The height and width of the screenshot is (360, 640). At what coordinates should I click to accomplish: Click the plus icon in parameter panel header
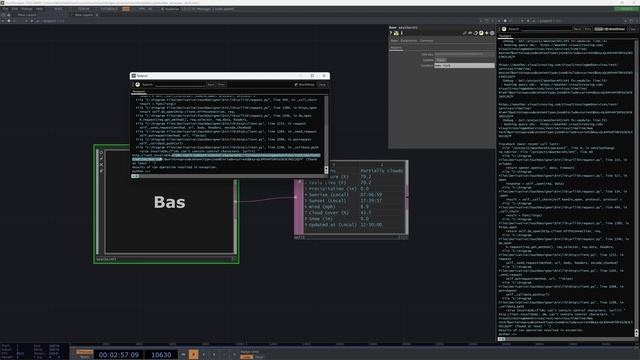tap(487, 33)
